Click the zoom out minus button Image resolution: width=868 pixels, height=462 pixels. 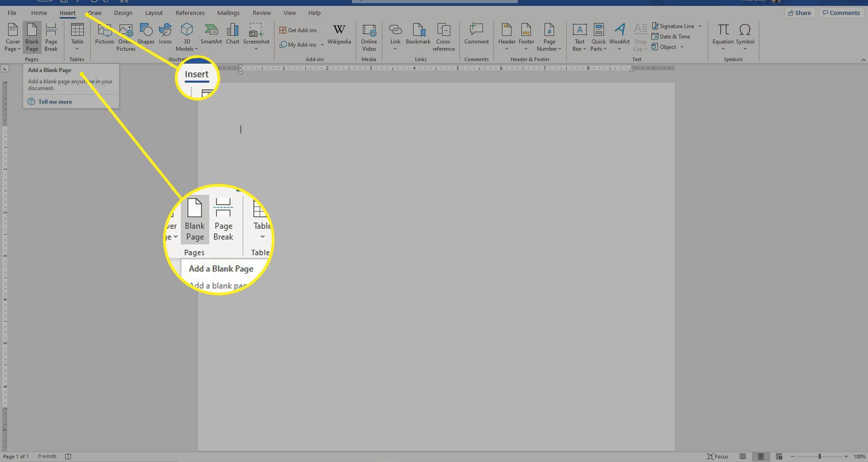(792, 456)
